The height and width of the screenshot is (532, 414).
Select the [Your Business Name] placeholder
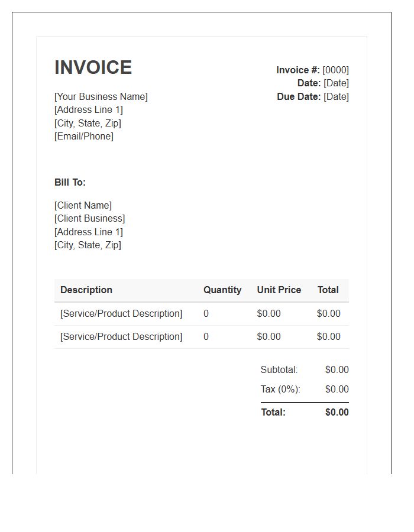[x=101, y=97]
